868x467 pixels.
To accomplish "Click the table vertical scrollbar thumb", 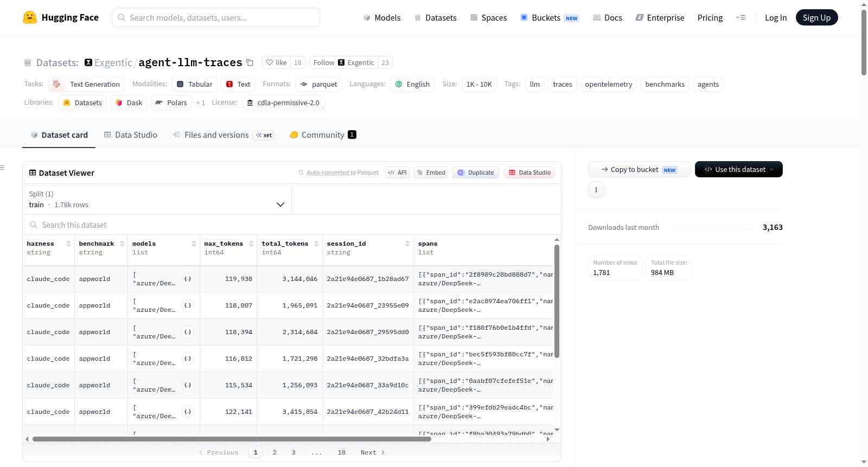I will [x=557, y=301].
